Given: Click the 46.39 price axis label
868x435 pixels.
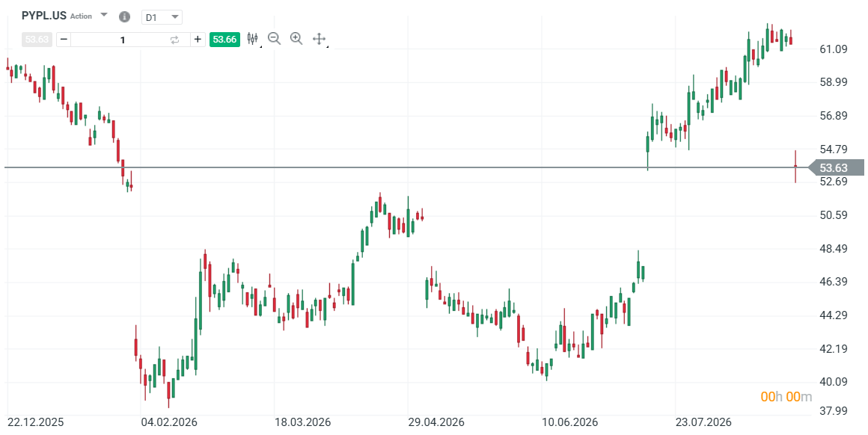Looking at the screenshot, I should click(833, 282).
